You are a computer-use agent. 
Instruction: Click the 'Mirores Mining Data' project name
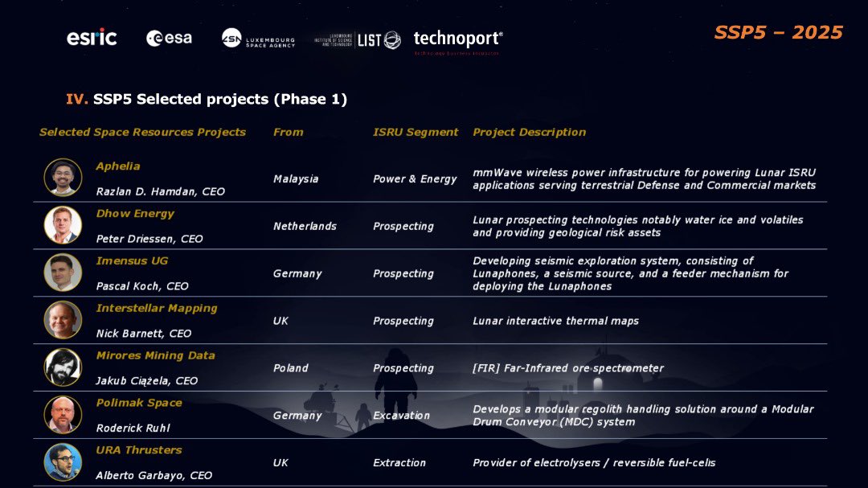pos(156,355)
